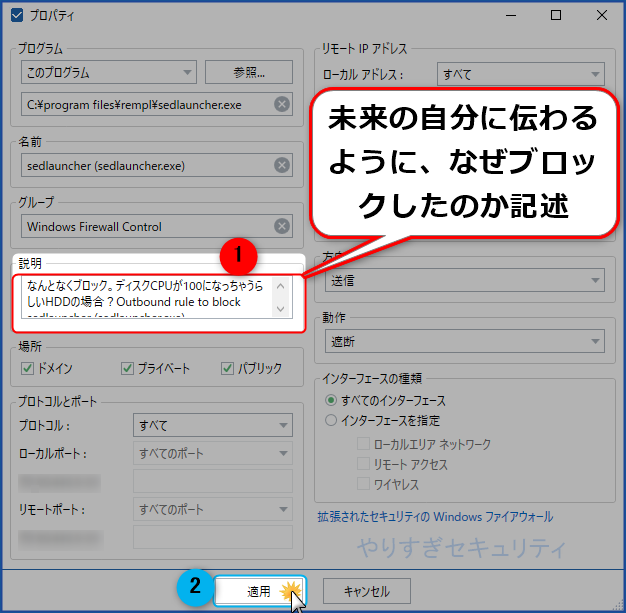Clear the group field with X icon
The image size is (626, 613).
[x=282, y=226]
